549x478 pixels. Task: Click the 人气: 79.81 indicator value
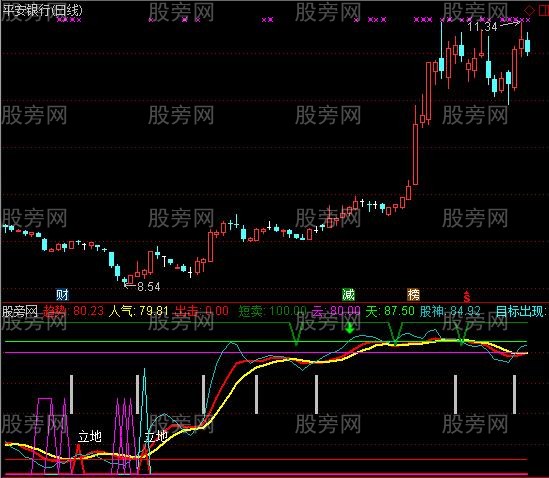click(x=139, y=311)
